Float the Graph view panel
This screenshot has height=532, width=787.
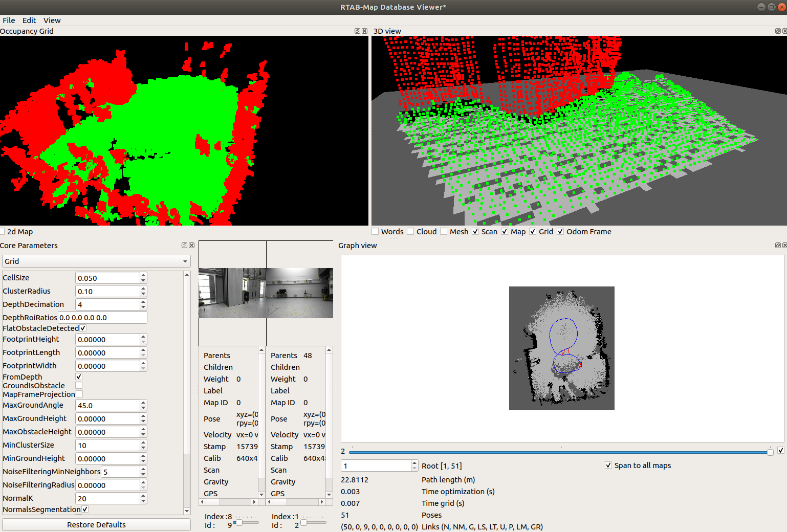pos(778,246)
